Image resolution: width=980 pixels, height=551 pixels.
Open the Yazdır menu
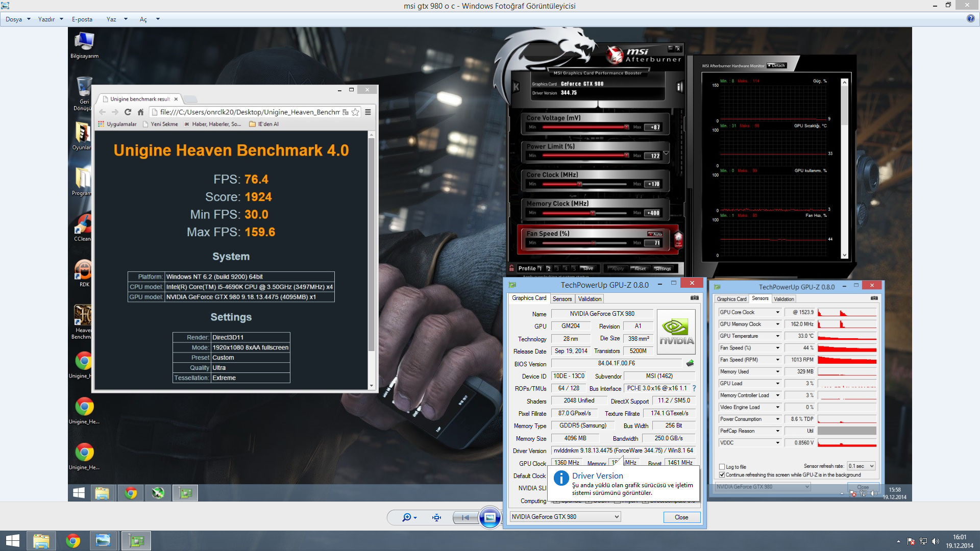tap(50, 19)
